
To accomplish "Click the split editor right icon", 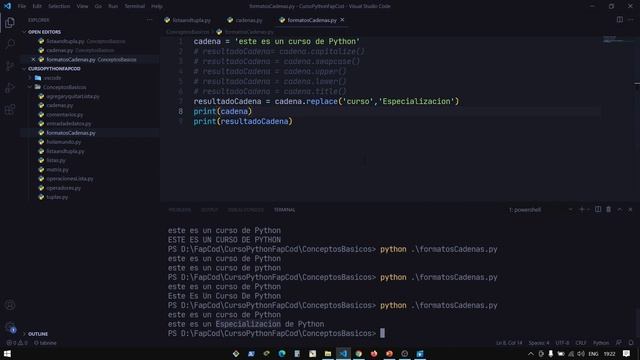I will 620,20.
